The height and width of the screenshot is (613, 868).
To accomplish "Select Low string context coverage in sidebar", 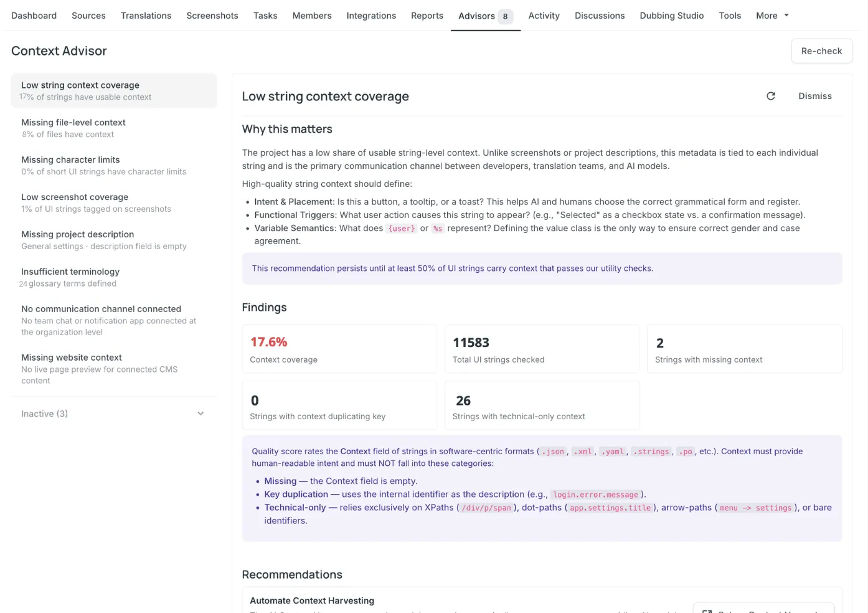I will point(114,91).
